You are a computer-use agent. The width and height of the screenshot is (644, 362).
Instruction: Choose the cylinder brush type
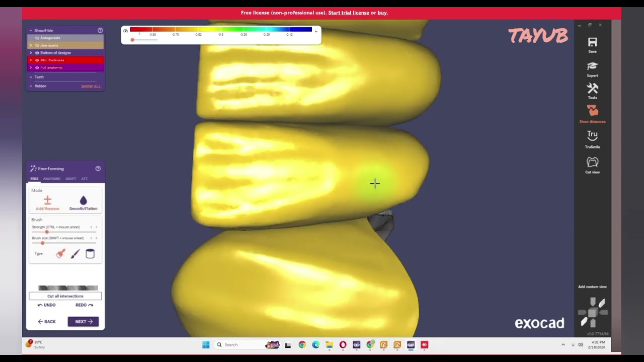tap(90, 254)
